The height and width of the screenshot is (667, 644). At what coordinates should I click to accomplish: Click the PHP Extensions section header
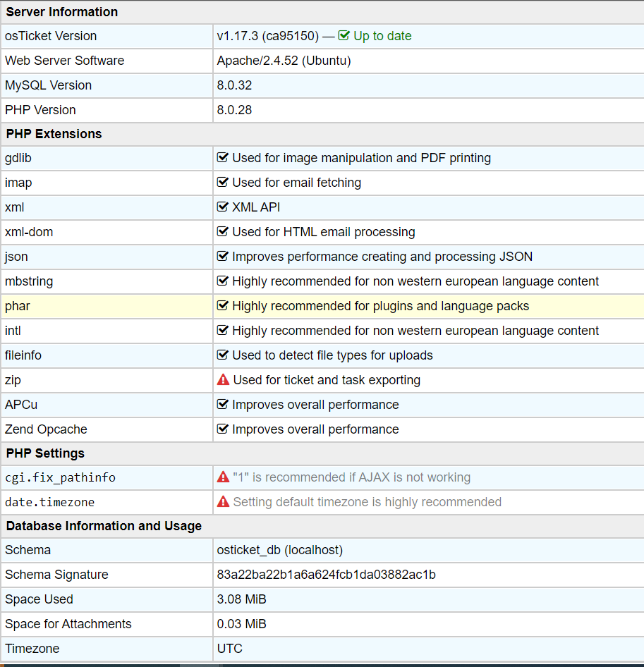[54, 134]
